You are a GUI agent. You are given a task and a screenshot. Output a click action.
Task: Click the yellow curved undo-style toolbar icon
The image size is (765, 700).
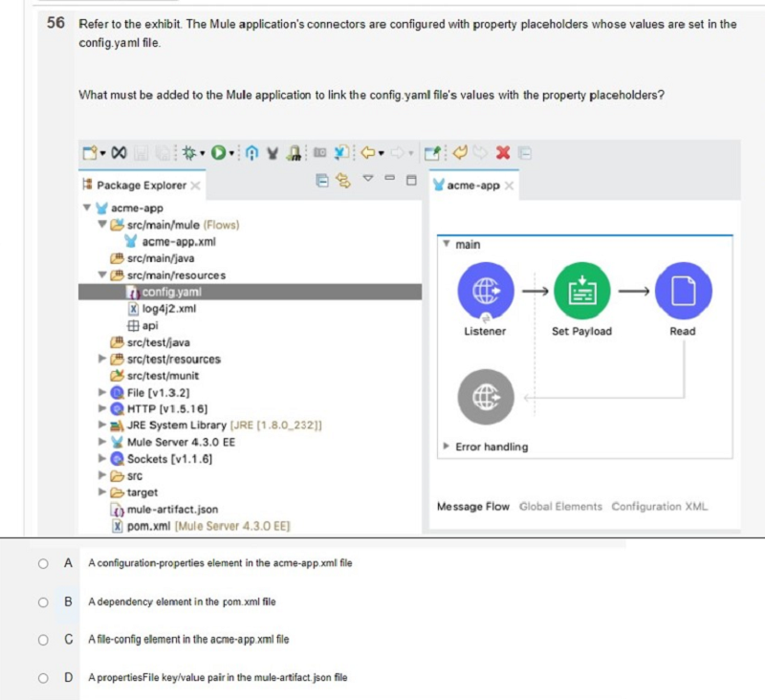pyautogui.click(x=460, y=153)
